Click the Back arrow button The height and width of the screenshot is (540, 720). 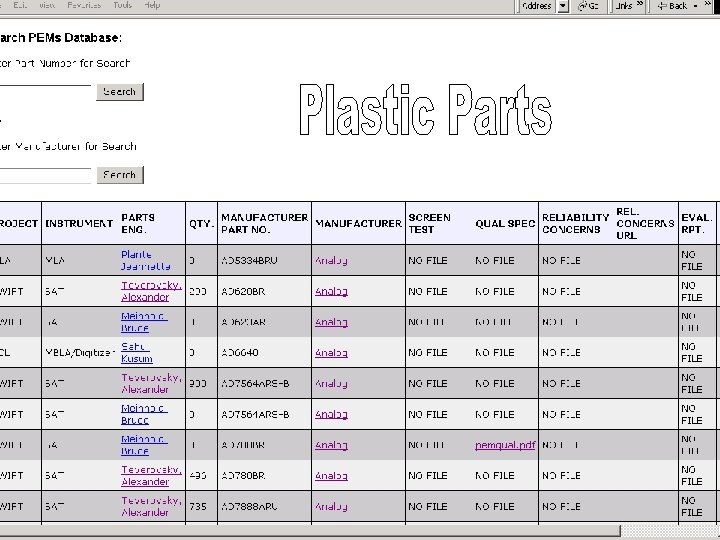671,6
